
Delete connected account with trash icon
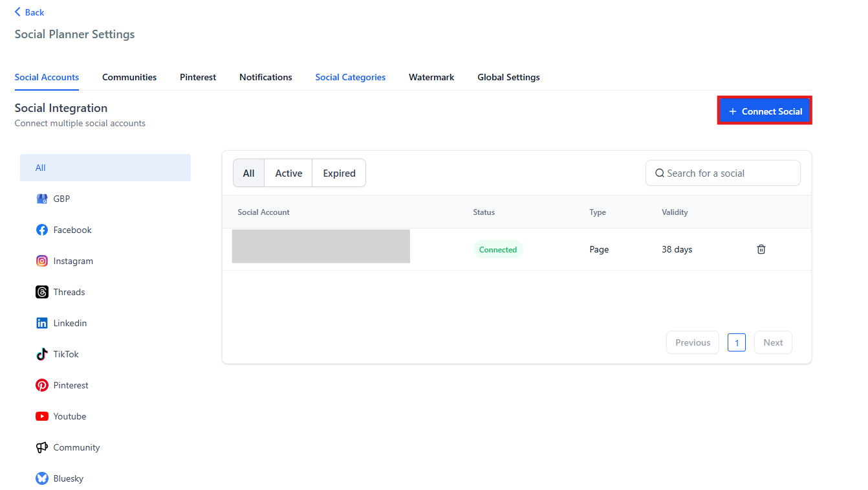pos(761,249)
